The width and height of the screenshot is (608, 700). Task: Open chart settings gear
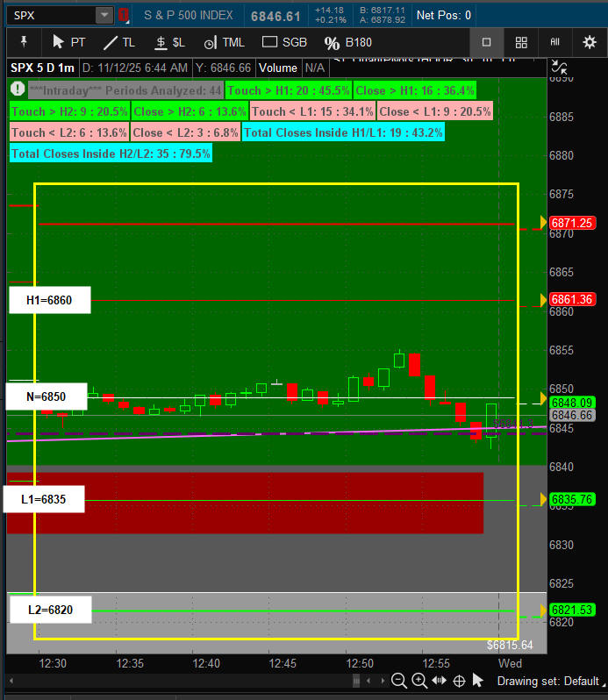[x=589, y=42]
